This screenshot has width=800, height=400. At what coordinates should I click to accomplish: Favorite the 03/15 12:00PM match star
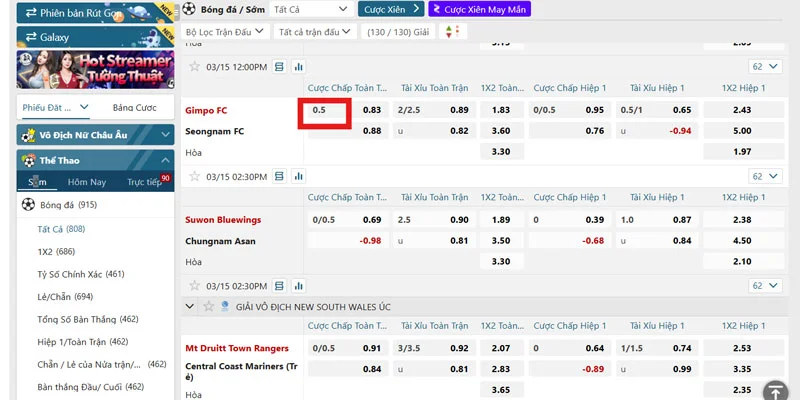(x=194, y=67)
